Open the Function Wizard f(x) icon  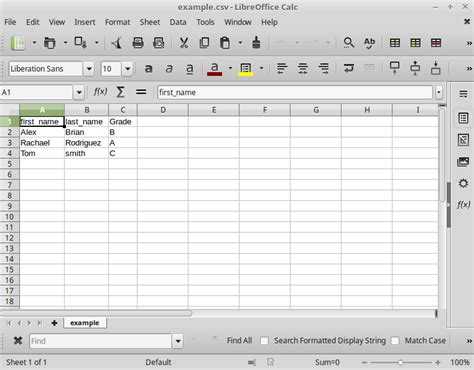click(x=100, y=92)
